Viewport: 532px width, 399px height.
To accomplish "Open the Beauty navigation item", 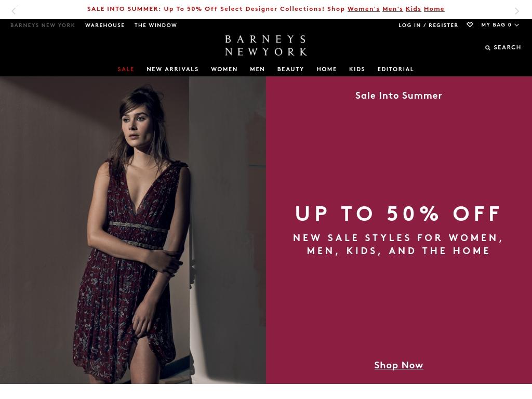I will coord(290,69).
